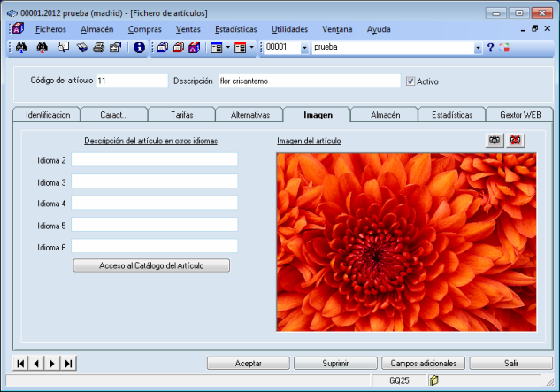Click the blue information icon in toolbar

pyautogui.click(x=139, y=47)
